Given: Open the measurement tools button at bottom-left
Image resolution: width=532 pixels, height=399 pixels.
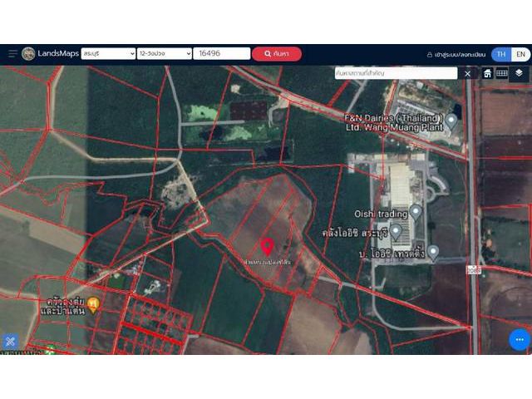Looking at the screenshot, I should point(10,341).
